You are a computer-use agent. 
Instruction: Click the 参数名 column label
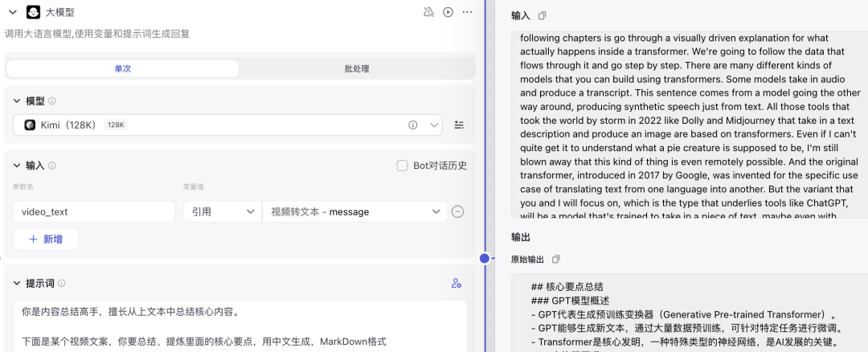point(23,186)
